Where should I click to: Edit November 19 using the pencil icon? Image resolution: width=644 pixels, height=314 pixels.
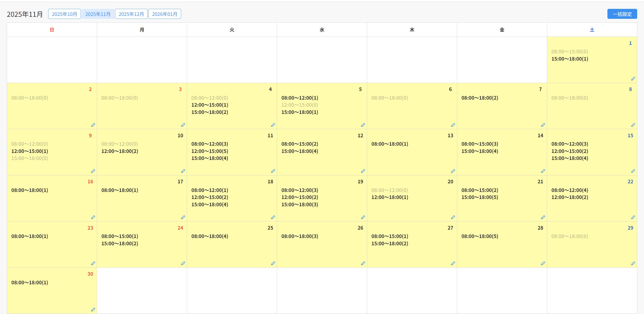[363, 217]
